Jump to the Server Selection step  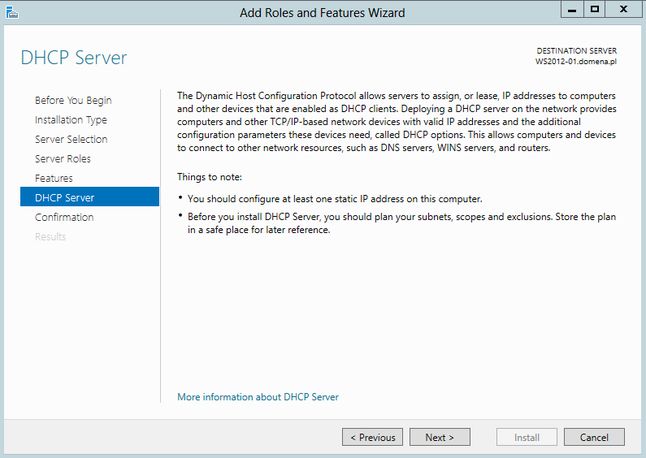(71, 139)
